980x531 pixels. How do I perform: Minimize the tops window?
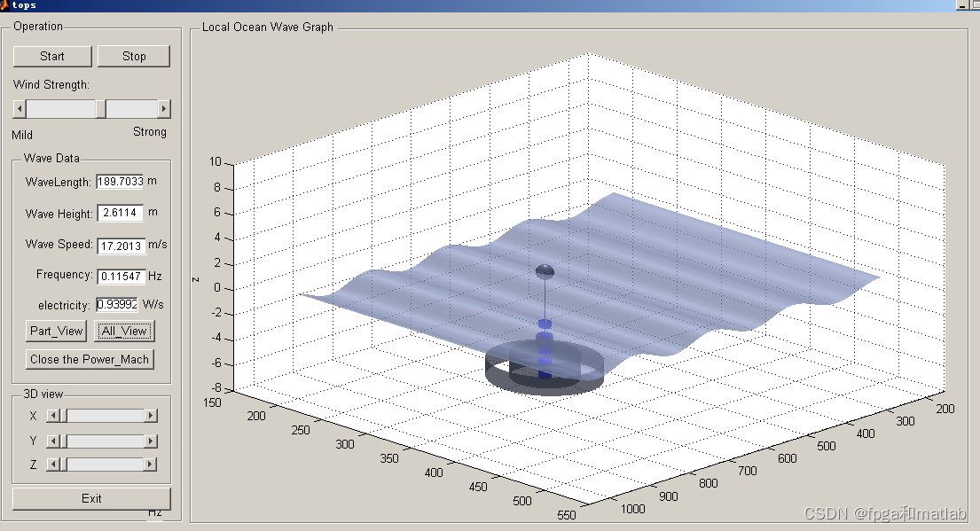[x=962, y=5]
